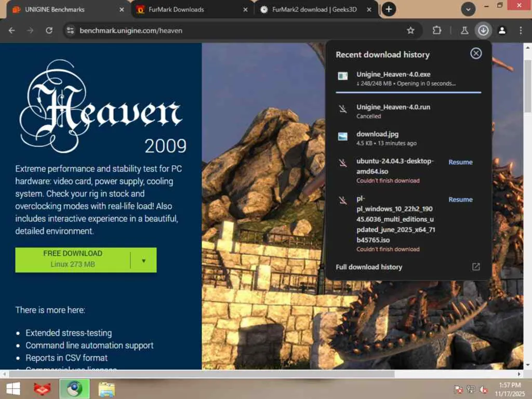Click the open-in-new-tab icon for download history
Image resolution: width=532 pixels, height=399 pixels.
point(476,267)
